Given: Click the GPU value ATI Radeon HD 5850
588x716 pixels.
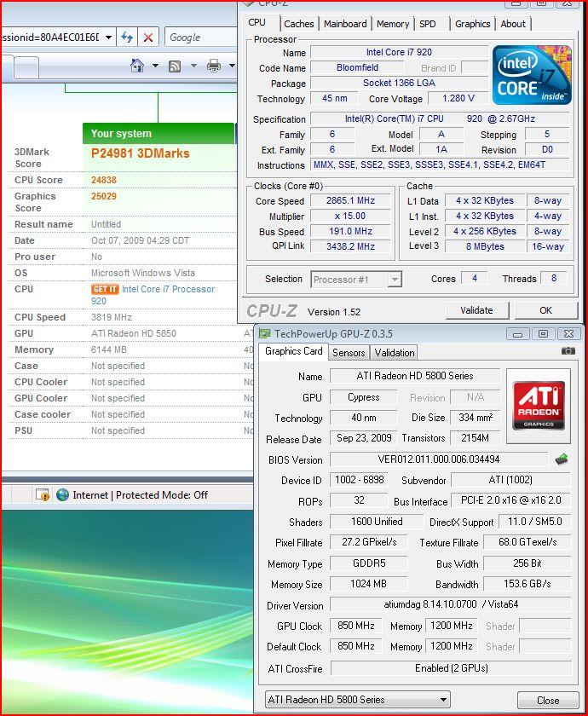Looking at the screenshot, I should [133, 333].
